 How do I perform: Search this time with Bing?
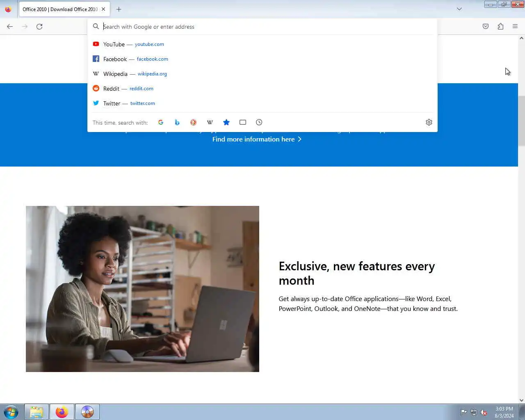pyautogui.click(x=177, y=122)
